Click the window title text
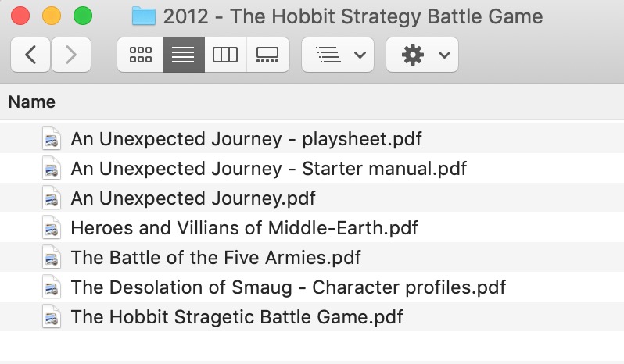This screenshot has width=624, height=364. pos(353,16)
